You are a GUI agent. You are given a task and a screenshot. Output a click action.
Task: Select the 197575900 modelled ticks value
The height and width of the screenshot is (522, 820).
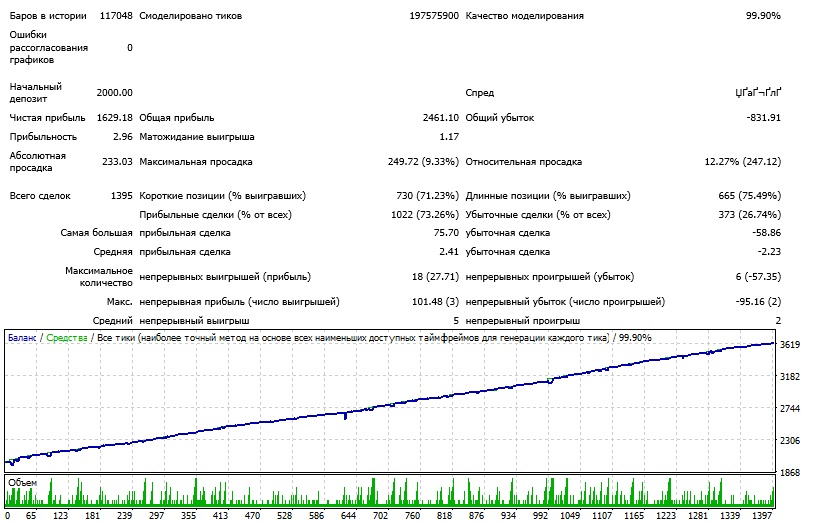[x=434, y=16]
